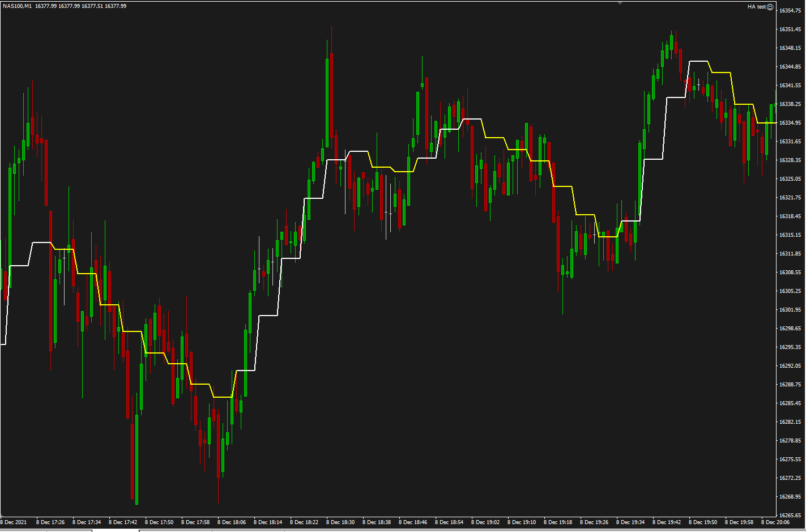Click the chart shift triangle marker at the top

pos(620,3)
